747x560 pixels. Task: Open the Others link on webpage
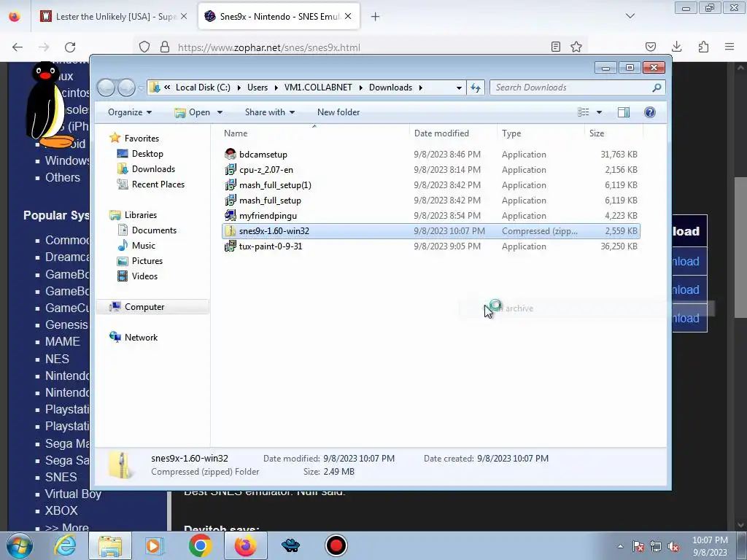63,178
